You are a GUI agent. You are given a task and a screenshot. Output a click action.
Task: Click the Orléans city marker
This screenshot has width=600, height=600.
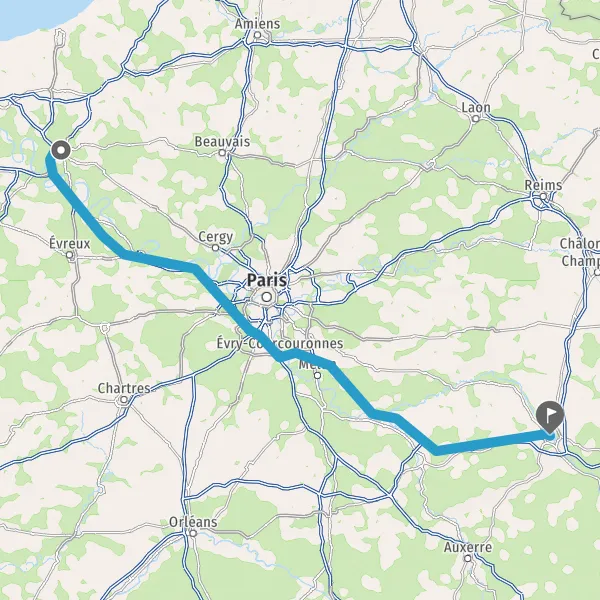[193, 533]
